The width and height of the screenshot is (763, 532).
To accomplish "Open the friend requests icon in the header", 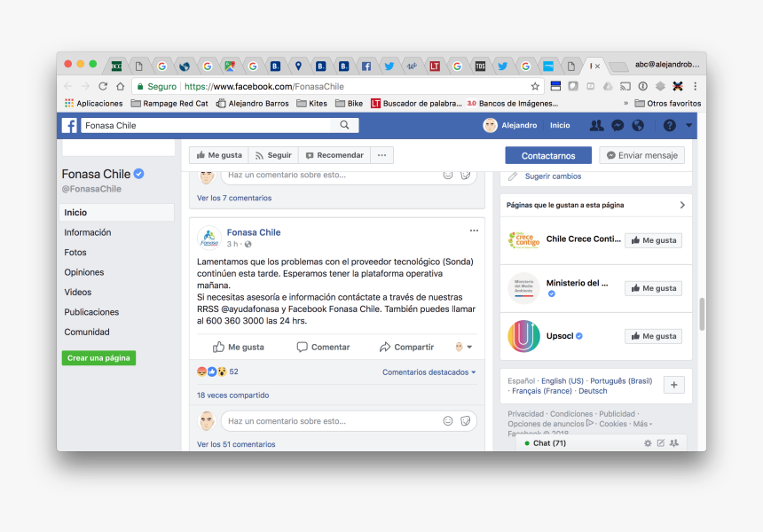I will point(596,126).
